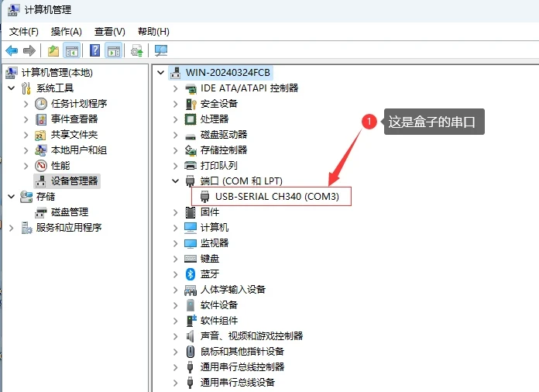Click the 任务计划程序 clock icon

41,104
